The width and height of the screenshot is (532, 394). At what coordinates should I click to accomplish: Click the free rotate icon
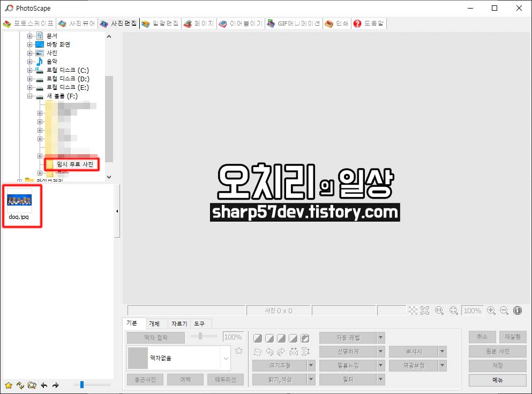coord(258,352)
